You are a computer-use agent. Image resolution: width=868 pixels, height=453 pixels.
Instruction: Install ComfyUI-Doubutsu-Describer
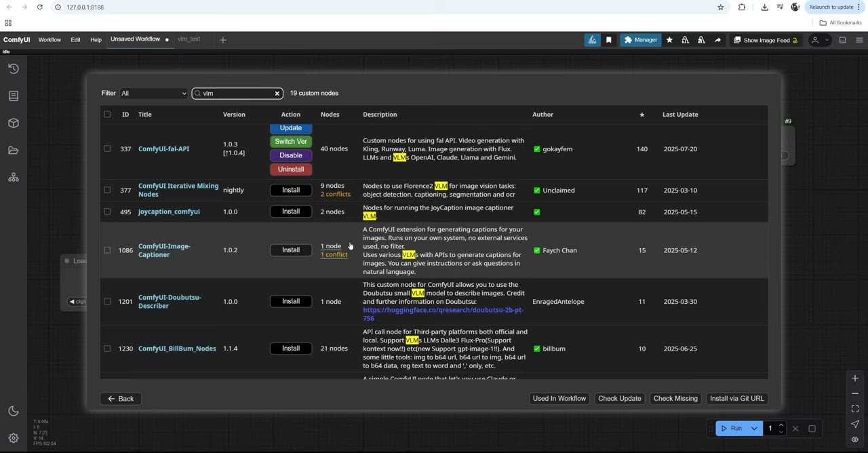coord(291,301)
